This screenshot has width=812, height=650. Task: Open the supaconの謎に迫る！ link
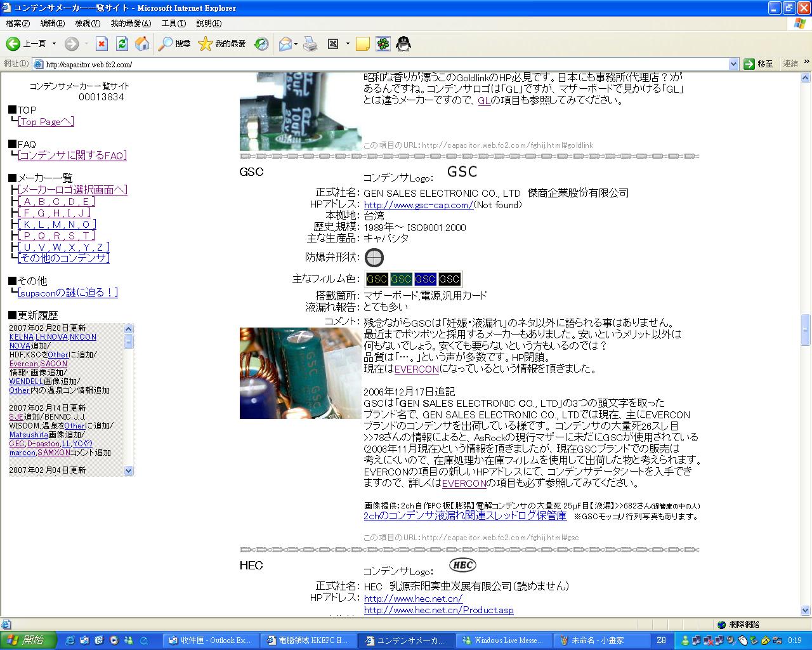(x=68, y=293)
